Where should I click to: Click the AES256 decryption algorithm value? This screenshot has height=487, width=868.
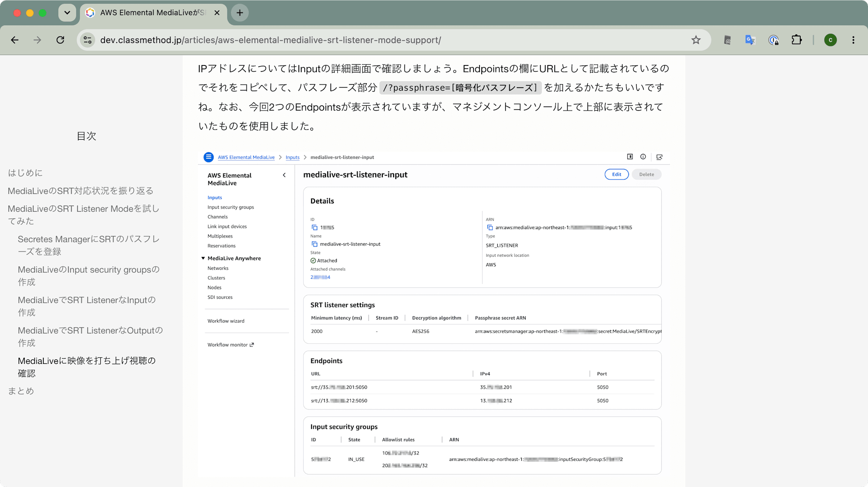(x=421, y=331)
